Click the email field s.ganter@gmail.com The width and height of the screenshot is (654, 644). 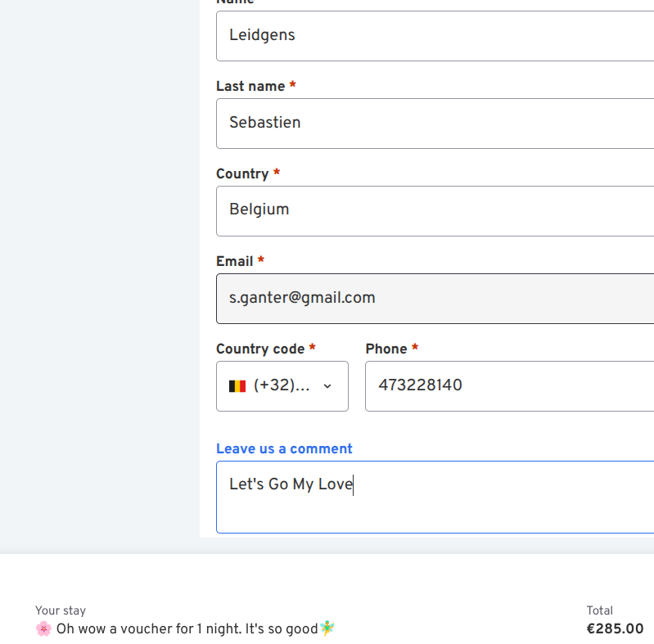434,299
